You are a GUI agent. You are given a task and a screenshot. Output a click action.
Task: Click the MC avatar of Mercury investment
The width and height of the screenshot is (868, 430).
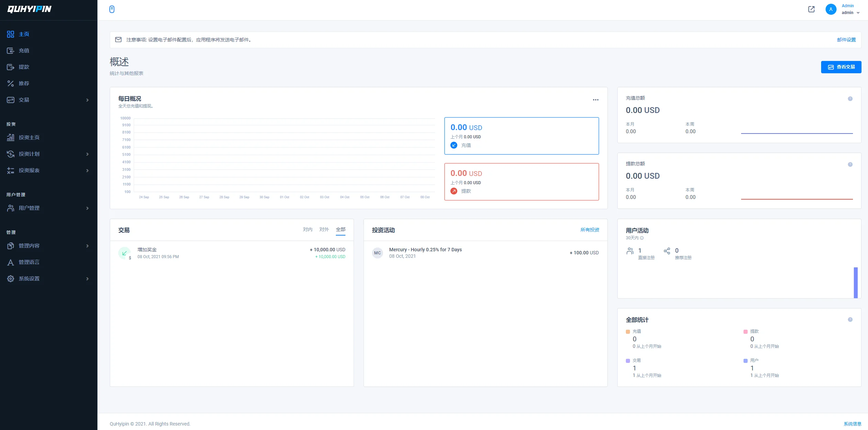[x=377, y=253]
